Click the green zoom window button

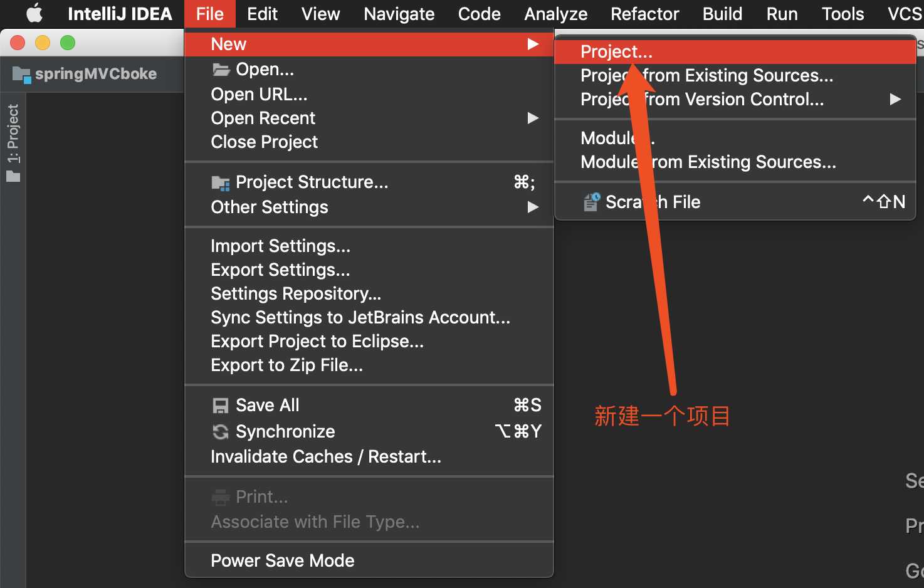(68, 43)
